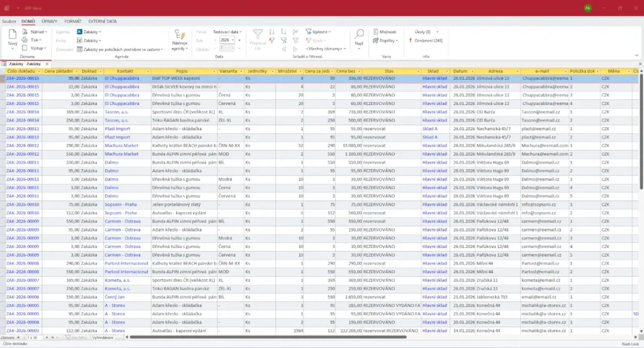Switch to the ÚPRAVY ribbon tab
Image resolution: width=644 pixels, height=348 pixels.
[x=49, y=21]
